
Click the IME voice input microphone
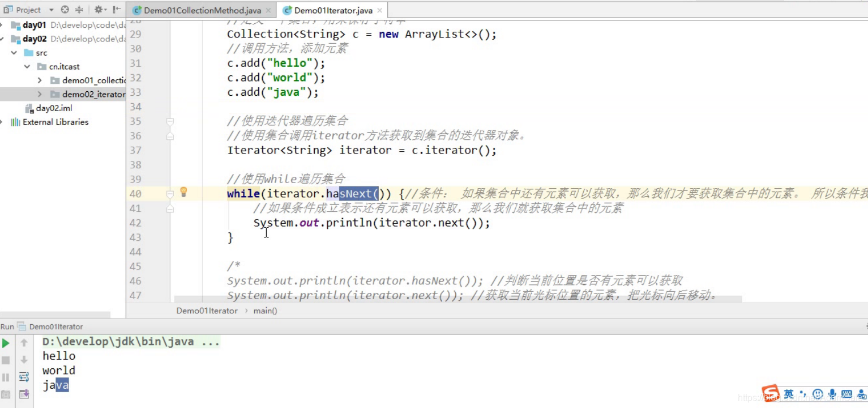[x=832, y=393]
